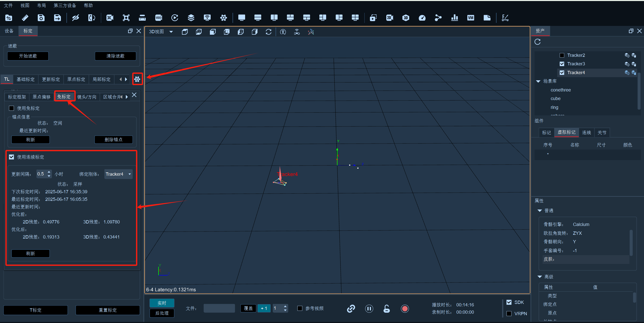
Task: Click the stacked layers icon
Action: pyautogui.click(x=191, y=18)
